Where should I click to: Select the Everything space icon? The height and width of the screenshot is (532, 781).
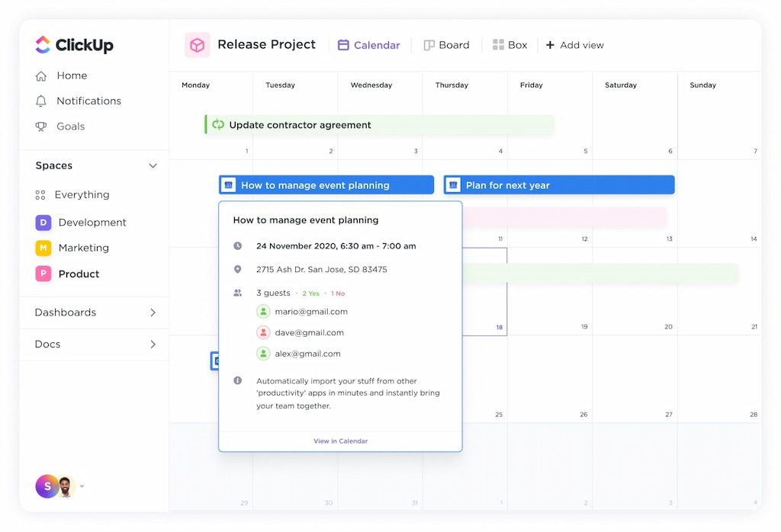tap(40, 194)
